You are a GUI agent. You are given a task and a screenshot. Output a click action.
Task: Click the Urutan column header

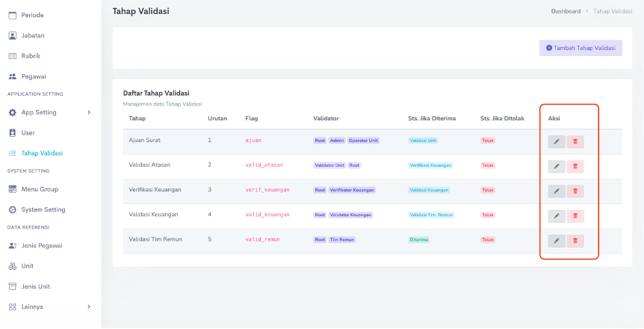coord(217,118)
